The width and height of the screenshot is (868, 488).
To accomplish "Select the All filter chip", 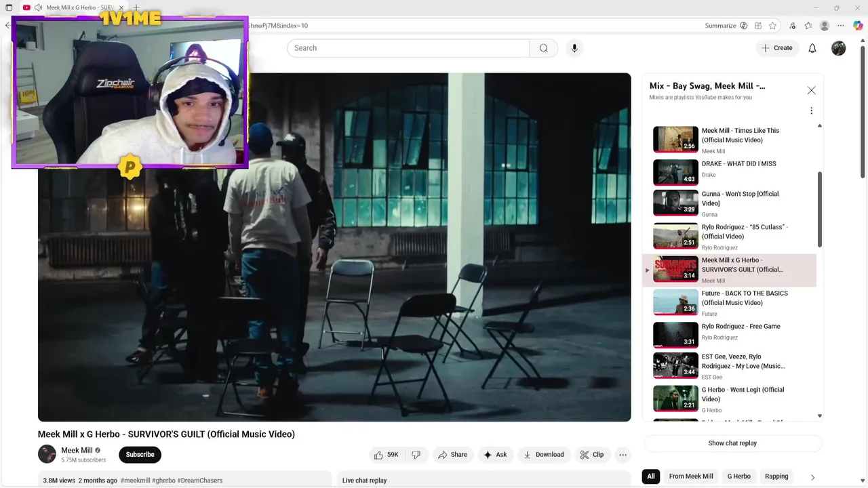I will [651, 476].
